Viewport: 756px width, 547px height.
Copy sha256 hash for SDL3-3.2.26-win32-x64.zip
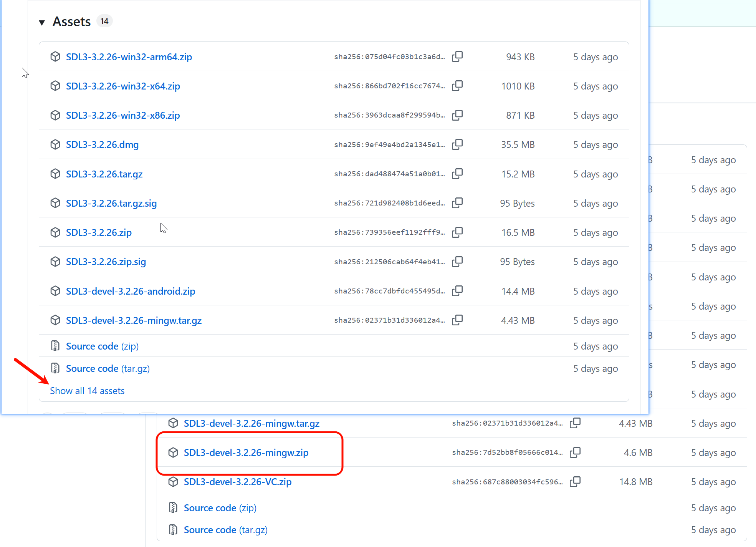[457, 86]
